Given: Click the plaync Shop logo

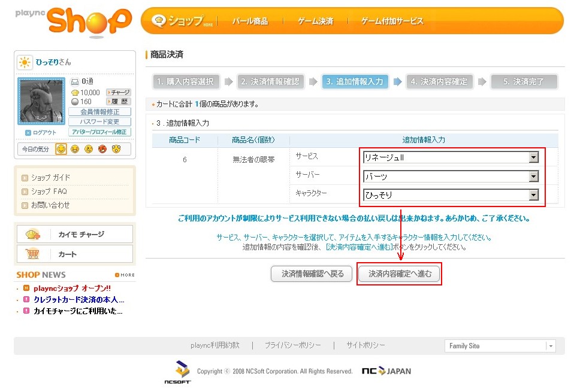Looking at the screenshot, I should point(74,22).
